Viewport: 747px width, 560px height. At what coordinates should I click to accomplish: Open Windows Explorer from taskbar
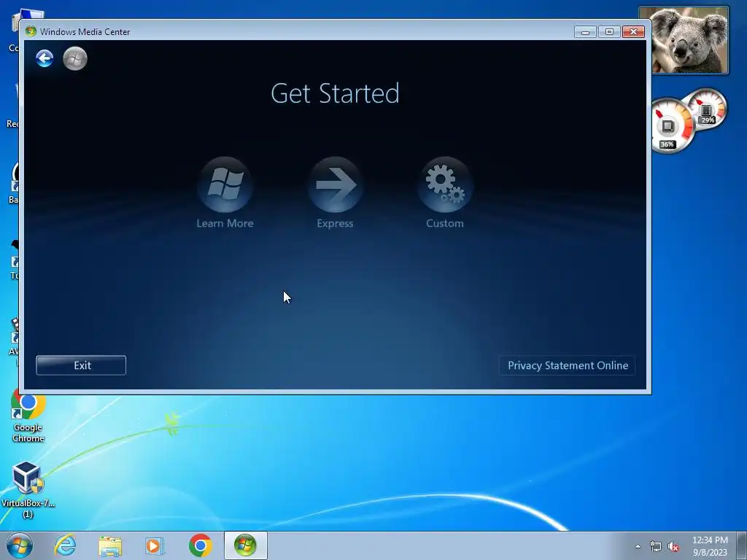pyautogui.click(x=110, y=545)
